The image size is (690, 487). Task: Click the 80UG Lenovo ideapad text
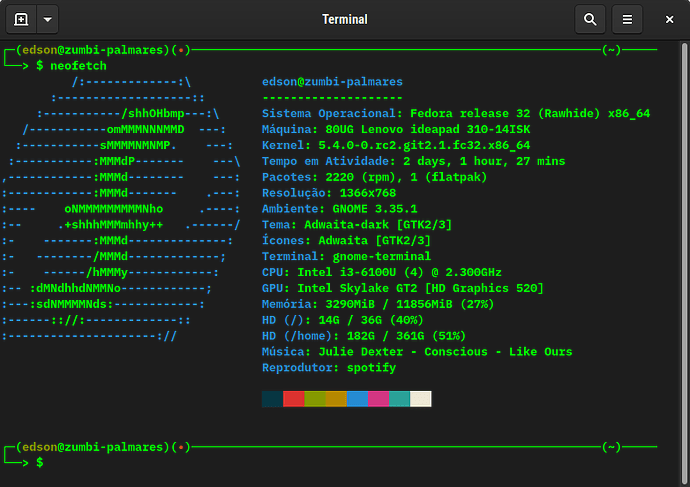pos(428,129)
